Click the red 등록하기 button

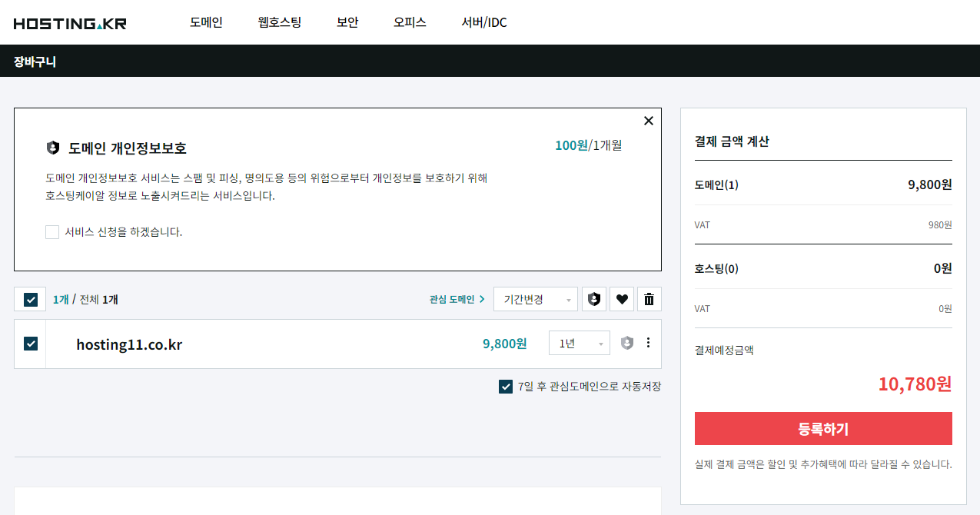(x=823, y=429)
